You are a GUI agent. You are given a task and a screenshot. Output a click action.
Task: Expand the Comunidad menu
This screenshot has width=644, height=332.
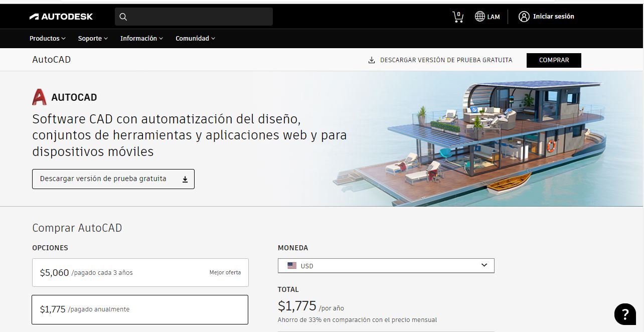click(x=195, y=38)
